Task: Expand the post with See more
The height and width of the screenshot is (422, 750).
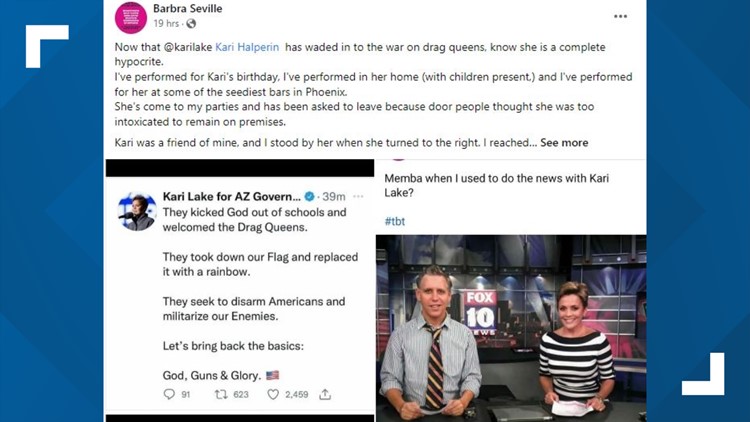Action: coord(564,143)
